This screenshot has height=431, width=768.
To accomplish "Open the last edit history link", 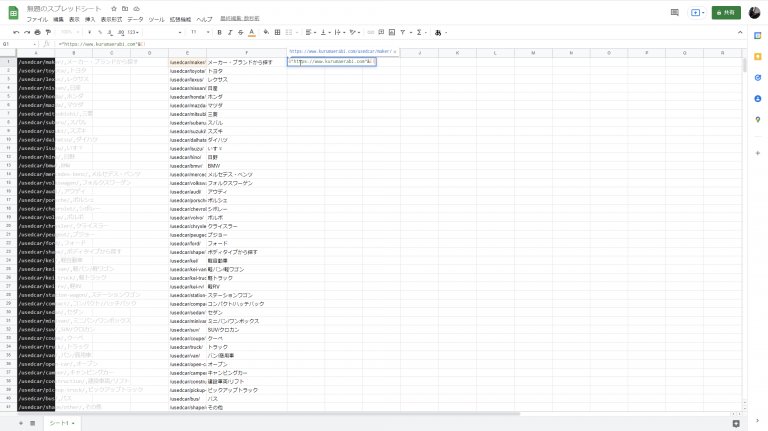I will pyautogui.click(x=239, y=19).
